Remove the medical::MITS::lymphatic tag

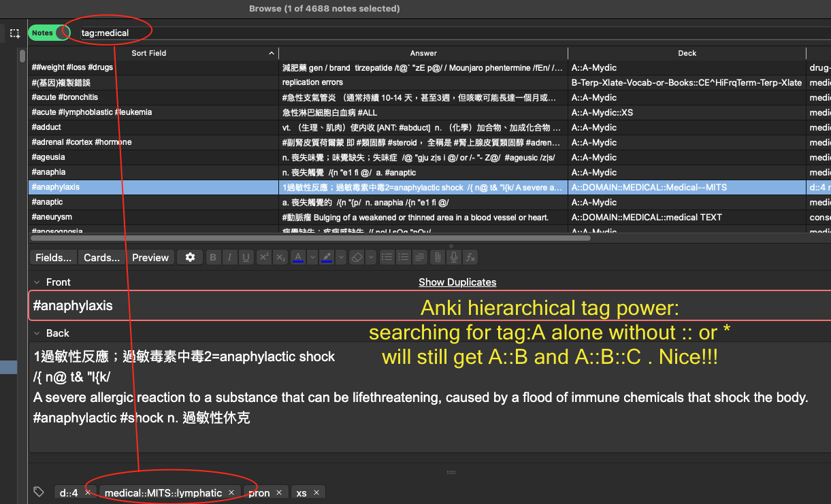[x=231, y=492]
